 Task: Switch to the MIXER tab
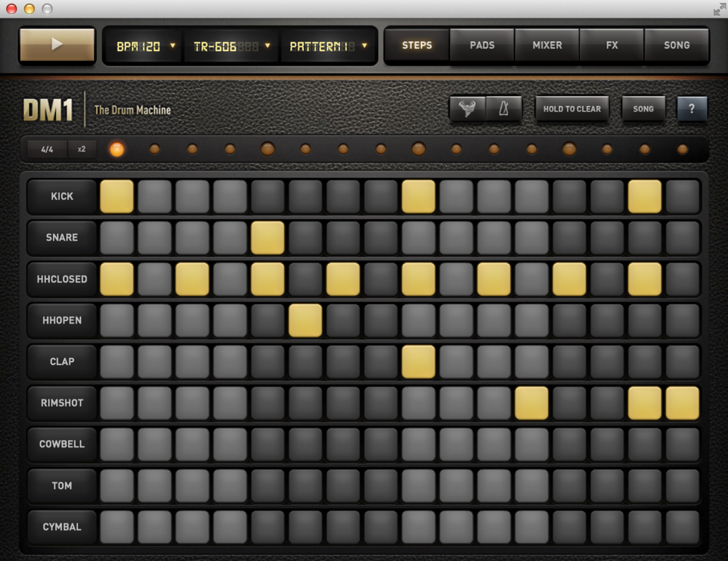click(547, 45)
